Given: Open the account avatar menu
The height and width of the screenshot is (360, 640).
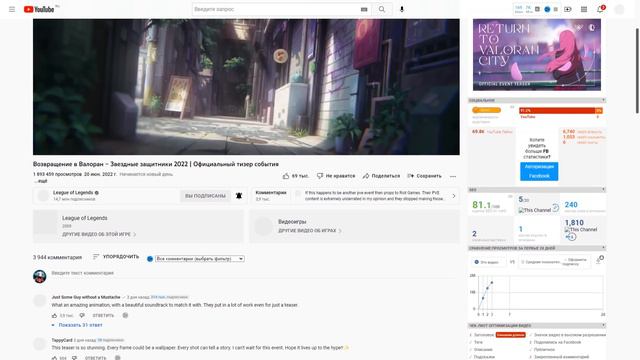Looking at the screenshot, I should click(x=620, y=9).
